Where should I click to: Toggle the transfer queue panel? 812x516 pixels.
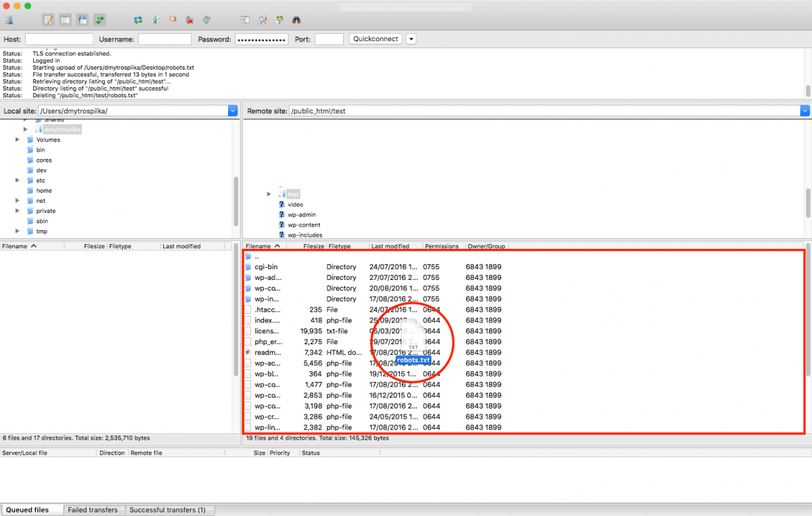(x=99, y=20)
